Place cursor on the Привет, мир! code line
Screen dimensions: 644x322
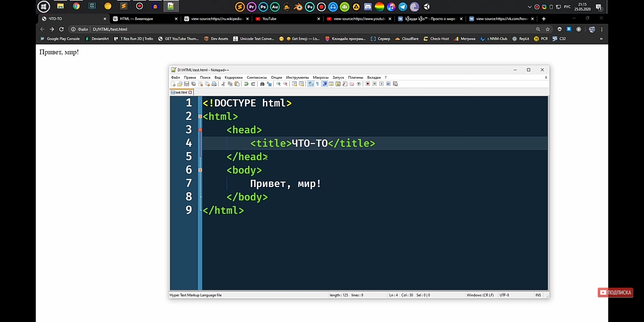285,183
